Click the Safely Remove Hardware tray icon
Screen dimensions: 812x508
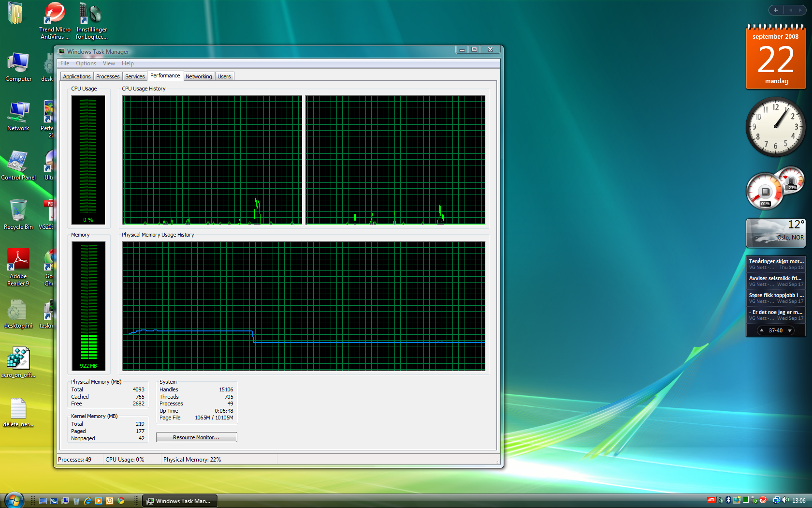coord(754,500)
